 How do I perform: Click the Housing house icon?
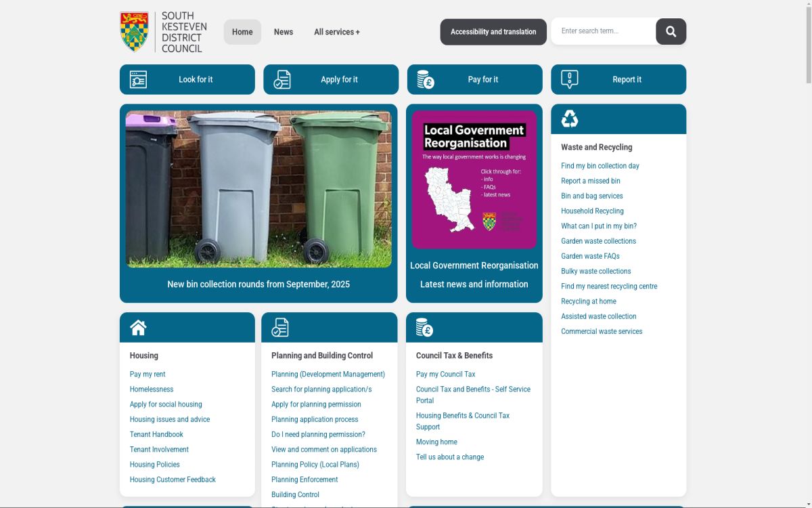point(139,327)
